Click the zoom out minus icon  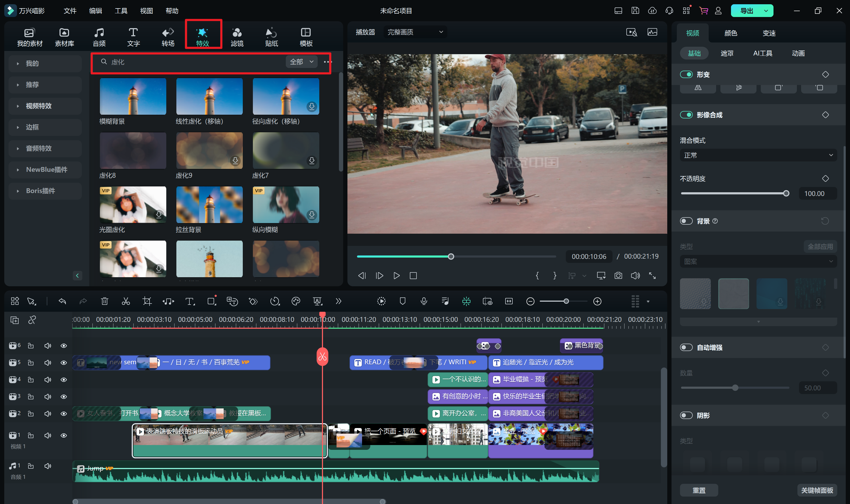click(530, 301)
